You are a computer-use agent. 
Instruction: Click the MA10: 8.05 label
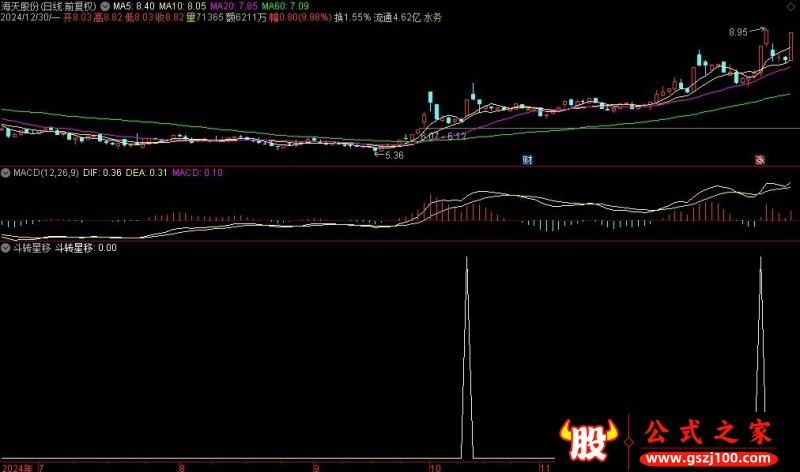[183, 7]
